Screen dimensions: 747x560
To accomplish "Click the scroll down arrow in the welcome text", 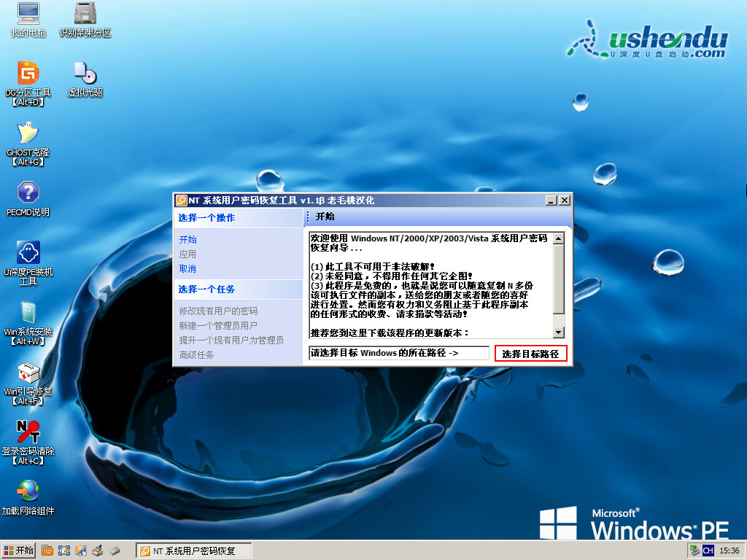I will [x=558, y=332].
